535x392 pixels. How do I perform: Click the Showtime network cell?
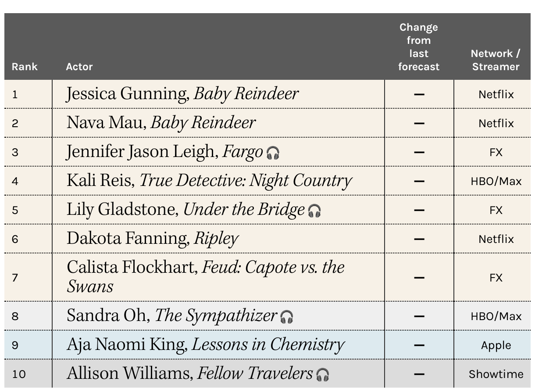point(496,374)
